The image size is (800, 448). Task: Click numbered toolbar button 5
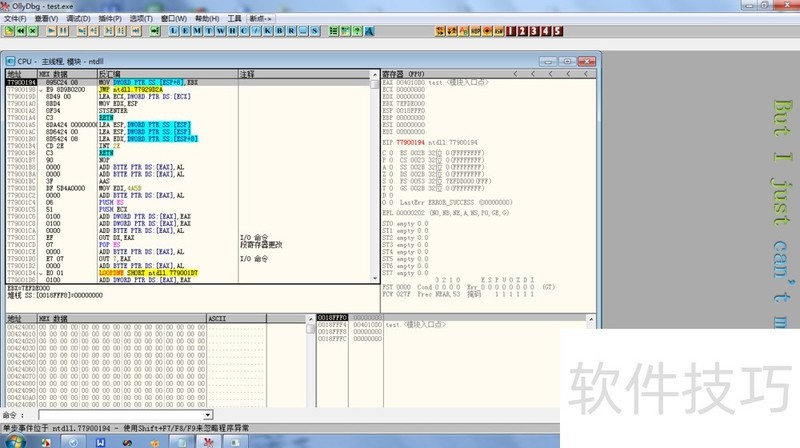click(558, 31)
